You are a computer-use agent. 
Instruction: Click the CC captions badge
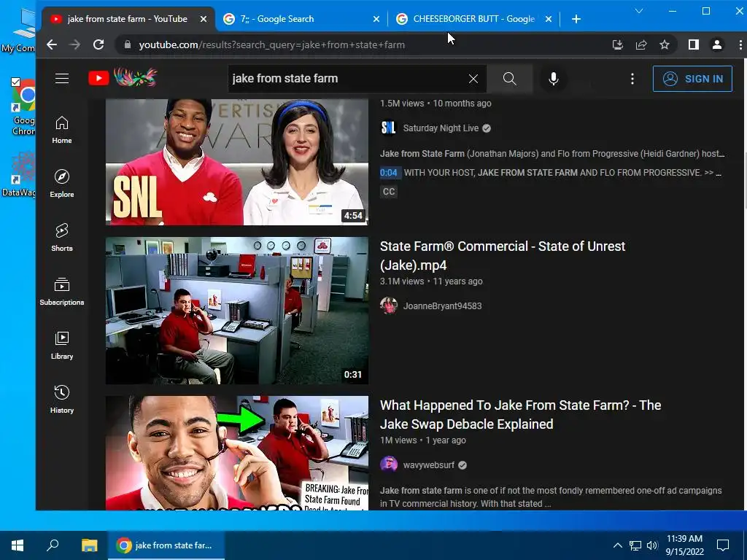(389, 192)
